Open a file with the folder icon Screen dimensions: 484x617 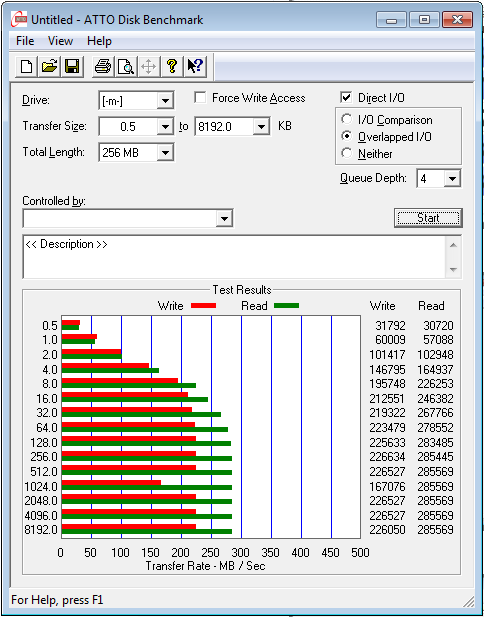49,66
